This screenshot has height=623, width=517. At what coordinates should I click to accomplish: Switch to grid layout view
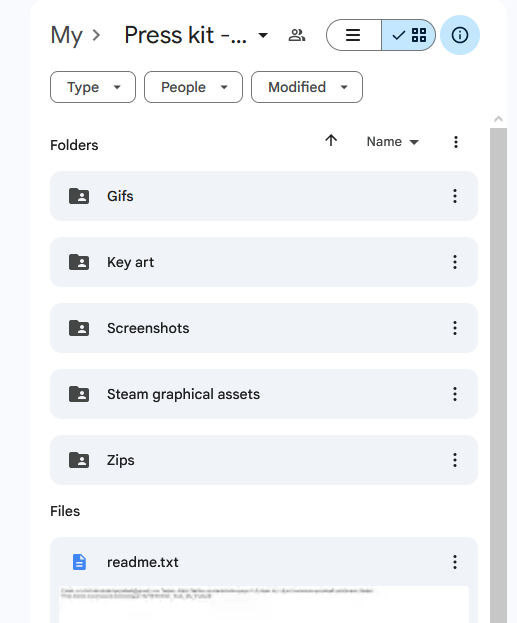tap(409, 35)
